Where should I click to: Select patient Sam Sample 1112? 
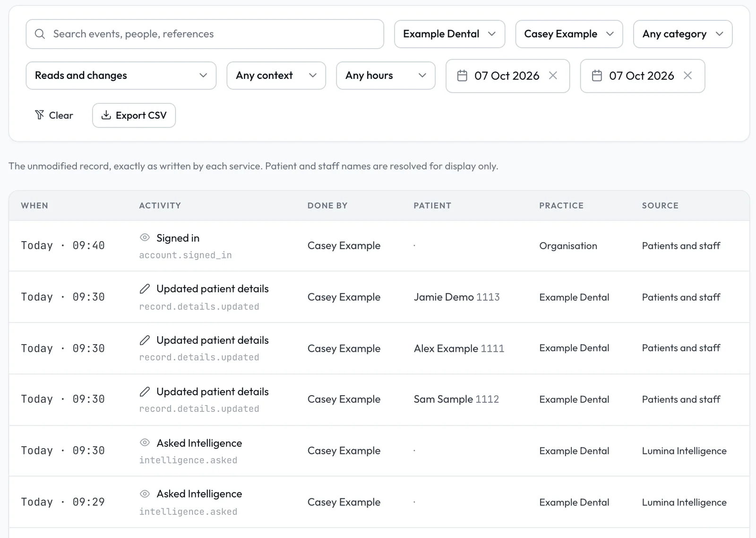(456, 399)
